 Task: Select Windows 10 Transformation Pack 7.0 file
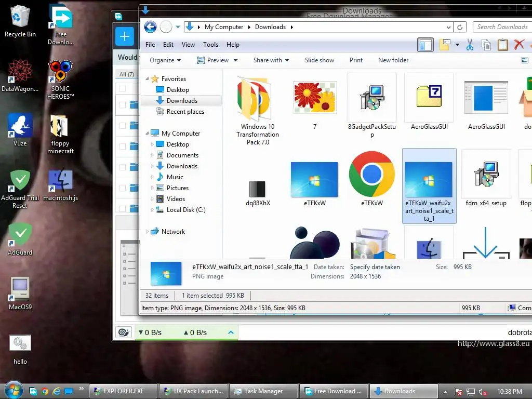coord(258,111)
